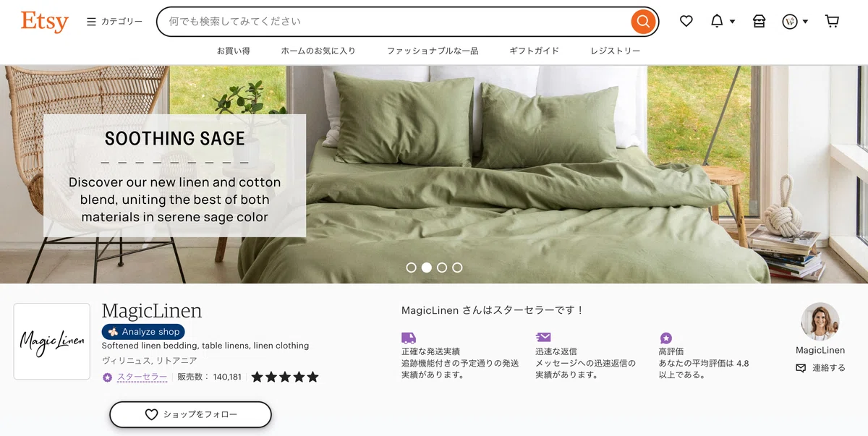Click the star seller badge icon

click(x=107, y=377)
